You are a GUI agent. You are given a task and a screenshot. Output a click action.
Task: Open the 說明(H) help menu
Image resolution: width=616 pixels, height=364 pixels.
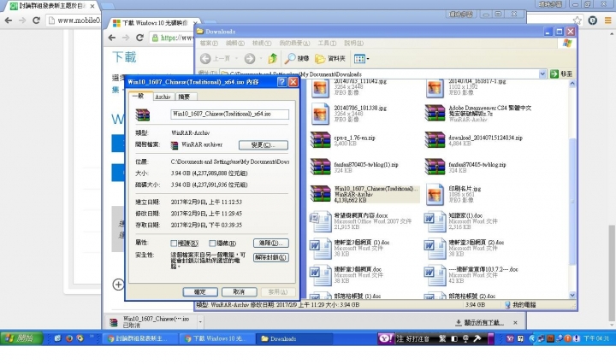(353, 43)
